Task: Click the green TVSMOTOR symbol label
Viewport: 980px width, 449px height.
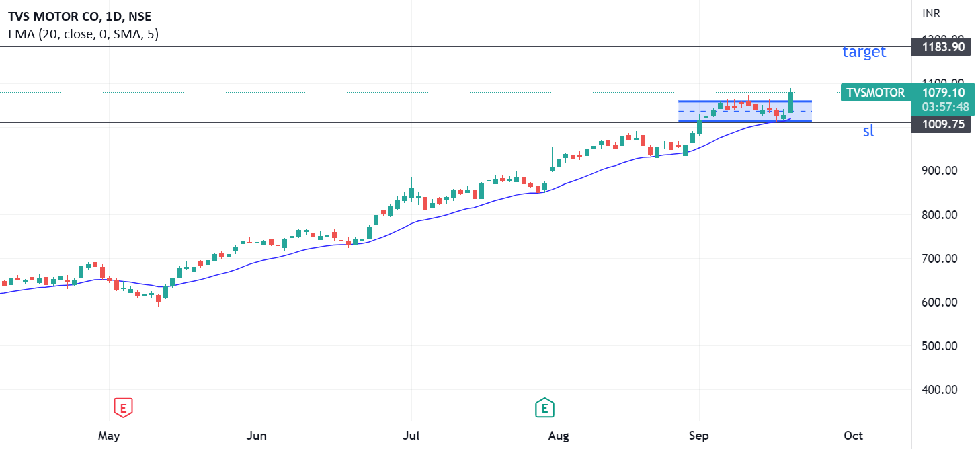Action: [875, 93]
